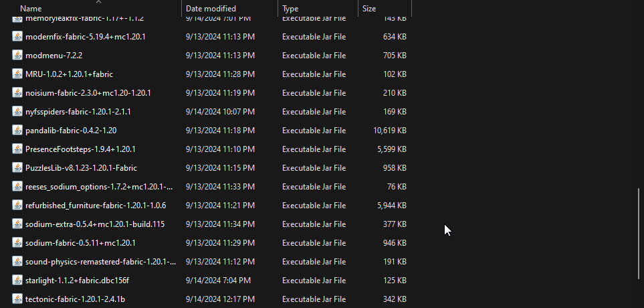Image resolution: width=644 pixels, height=308 pixels.
Task: Sort files by the Name column header
Action: (31, 9)
